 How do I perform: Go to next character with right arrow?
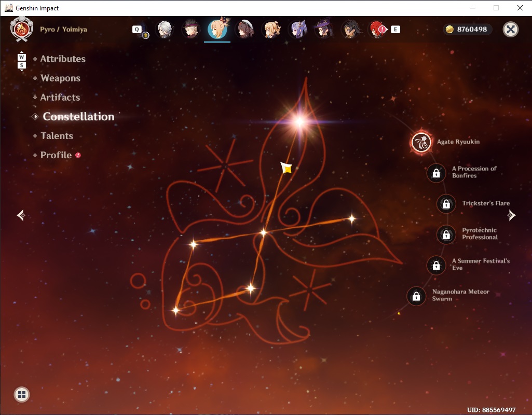click(x=511, y=215)
